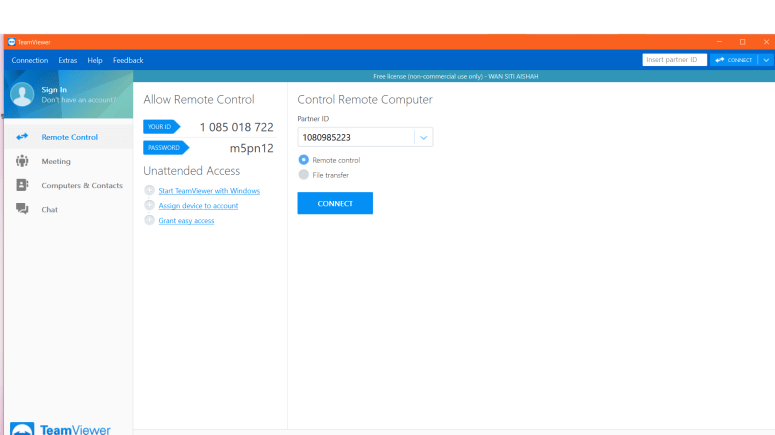The width and height of the screenshot is (775, 435).
Task: Maximize the TeamViewer window
Action: click(742, 42)
